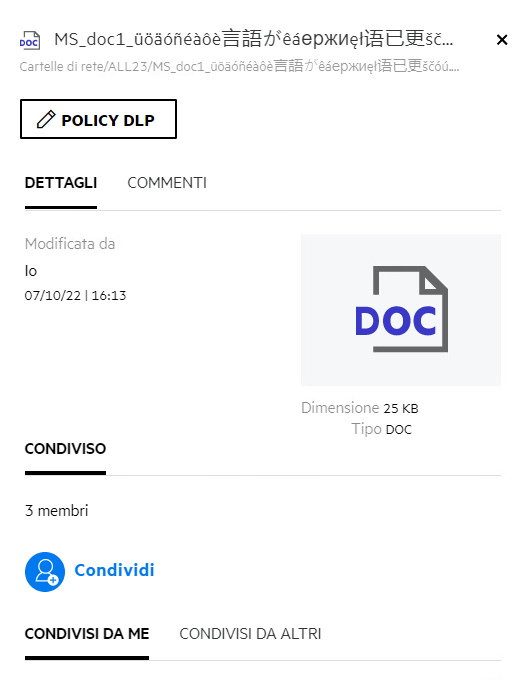The width and height of the screenshot is (521, 680).
Task: Close the file details panel
Action: (x=502, y=40)
